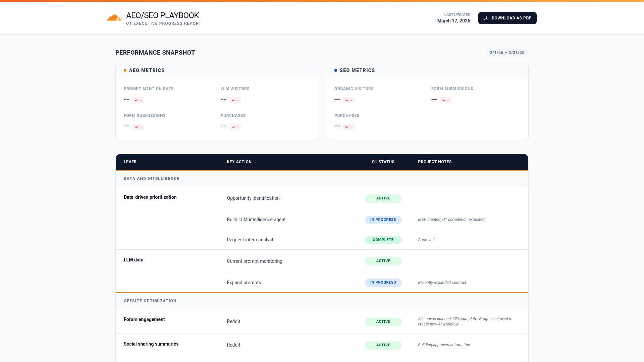Click Opportunity identification action

(253, 198)
